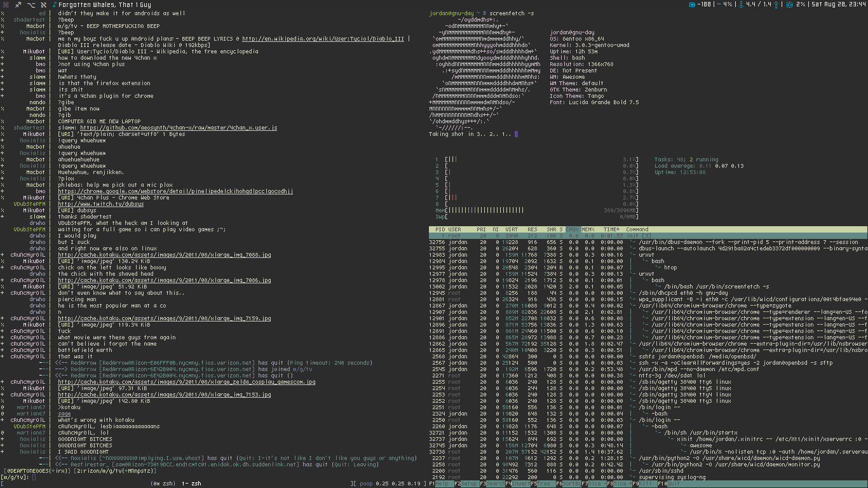Viewport: 868px width, 488px height.
Task: Open the kotaku xlarge_img_7159.jpg link
Action: pos(165,318)
